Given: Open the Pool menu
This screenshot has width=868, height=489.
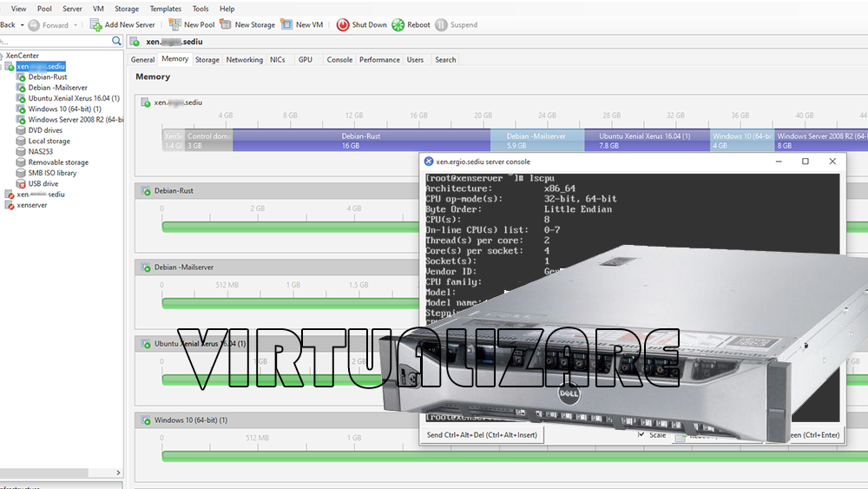Looking at the screenshot, I should click(44, 9).
